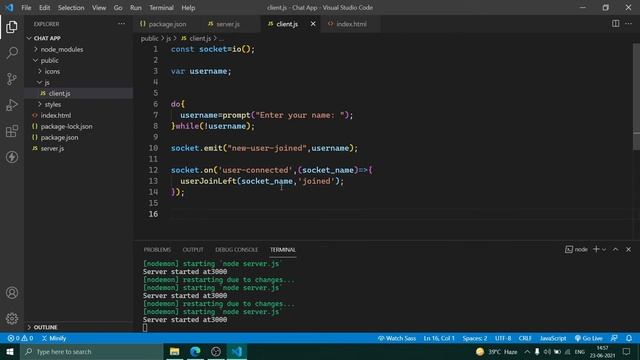Switch to the index.html editor tab
Image resolution: width=640 pixels, height=360 pixels.
click(x=351, y=24)
